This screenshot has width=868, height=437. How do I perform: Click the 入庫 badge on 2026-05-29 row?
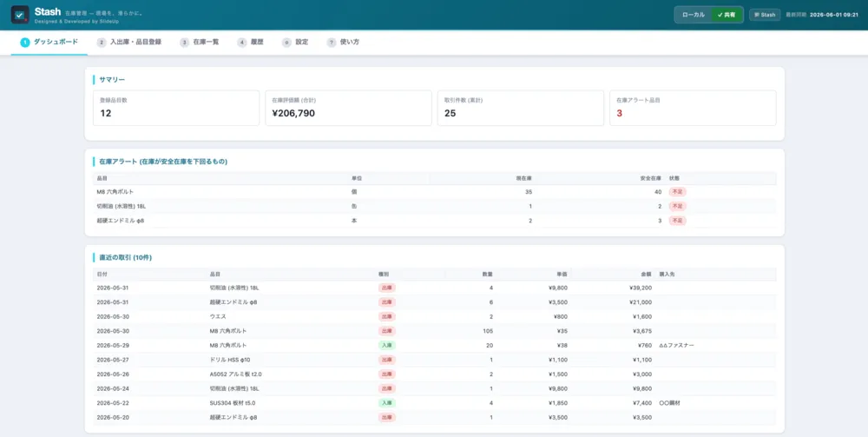(x=387, y=345)
